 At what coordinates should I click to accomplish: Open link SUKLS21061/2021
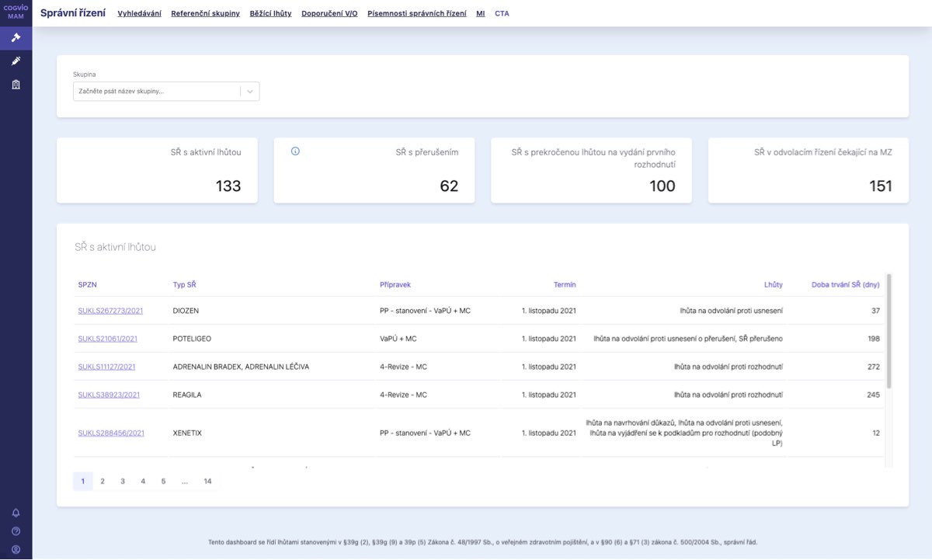coord(108,339)
